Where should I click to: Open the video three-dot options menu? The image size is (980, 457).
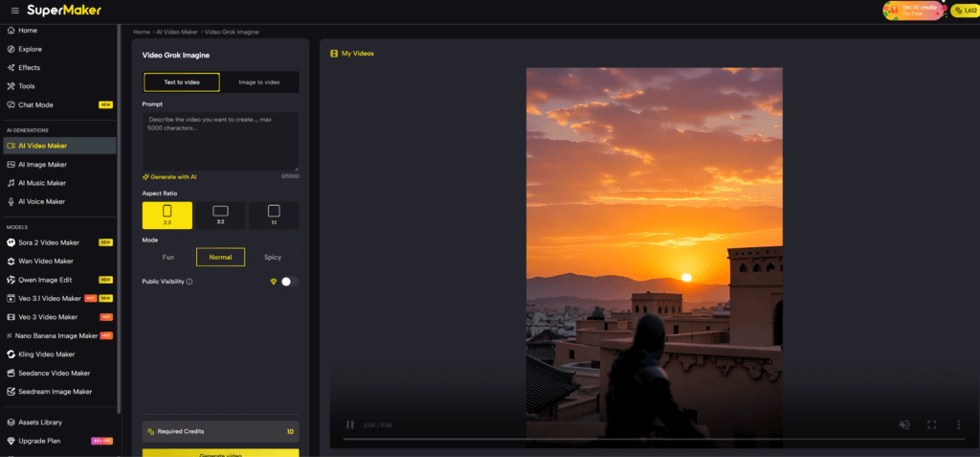(958, 424)
